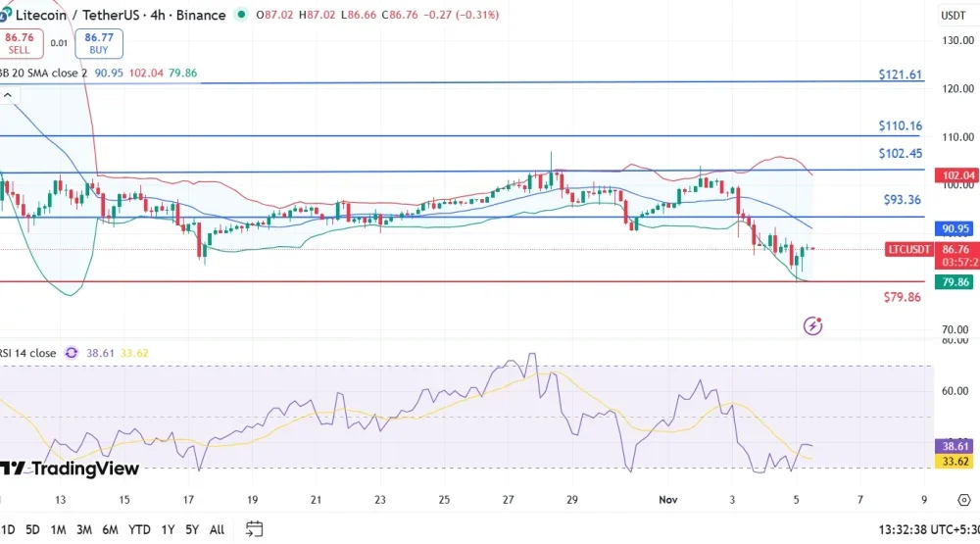Show the All time range
The height and width of the screenshot is (544, 980).
(x=217, y=529)
